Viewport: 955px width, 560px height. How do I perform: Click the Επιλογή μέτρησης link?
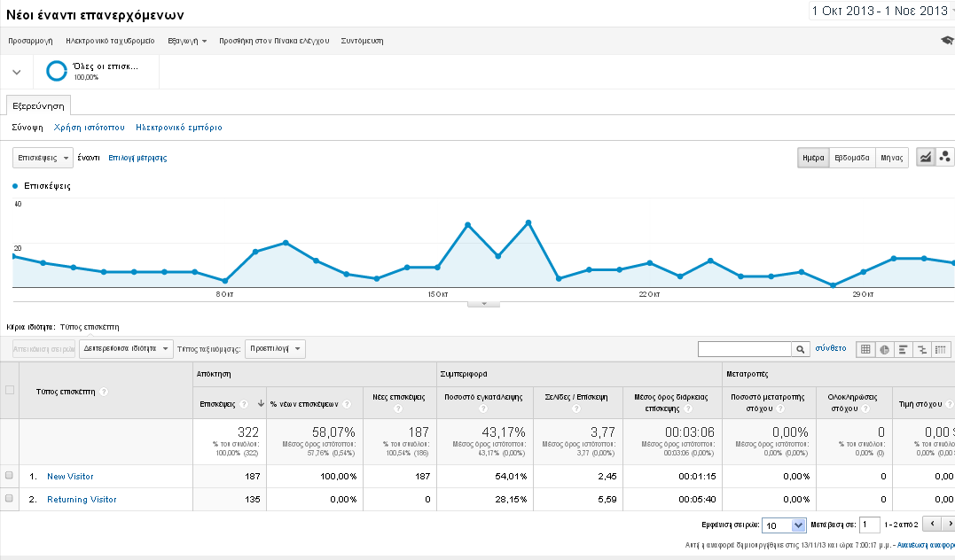[137, 158]
